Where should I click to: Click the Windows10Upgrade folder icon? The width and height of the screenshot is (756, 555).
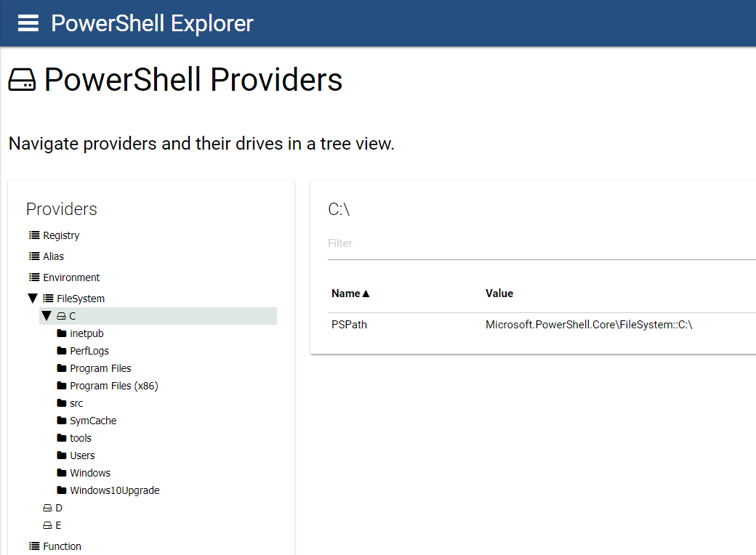[62, 490]
